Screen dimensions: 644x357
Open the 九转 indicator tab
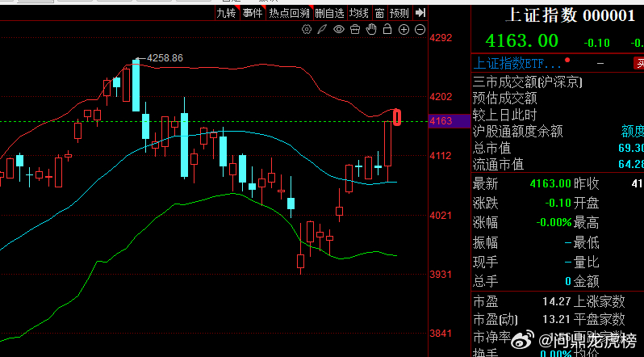(x=226, y=13)
